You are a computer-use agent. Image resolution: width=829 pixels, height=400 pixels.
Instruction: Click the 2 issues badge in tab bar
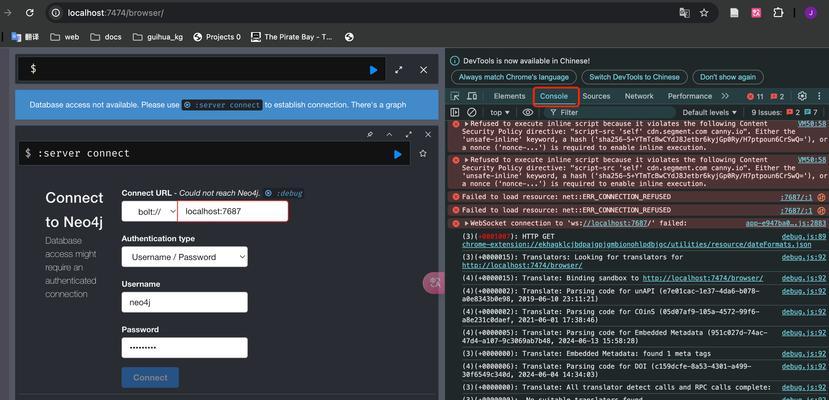(x=777, y=96)
